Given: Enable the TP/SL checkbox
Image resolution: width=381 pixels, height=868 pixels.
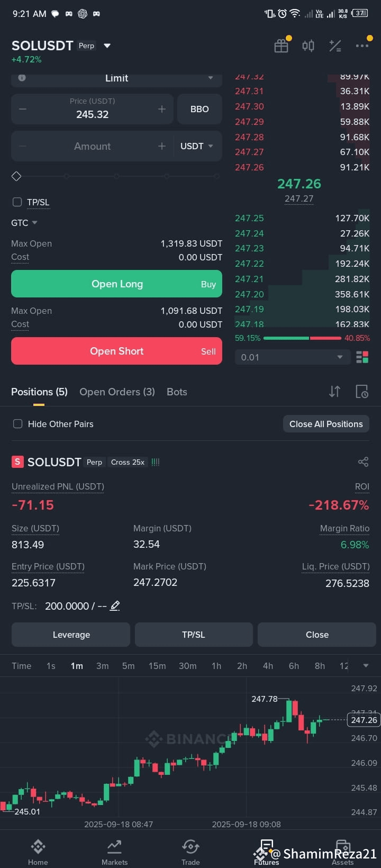Looking at the screenshot, I should tap(17, 202).
